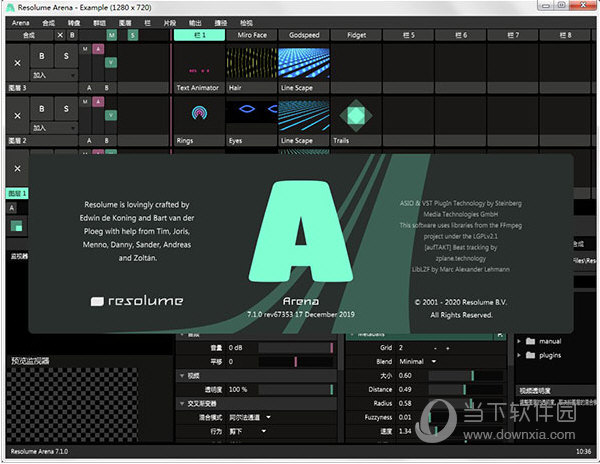Collapse the 视频 section
Viewport: 600px width, 464px height.
[182, 376]
